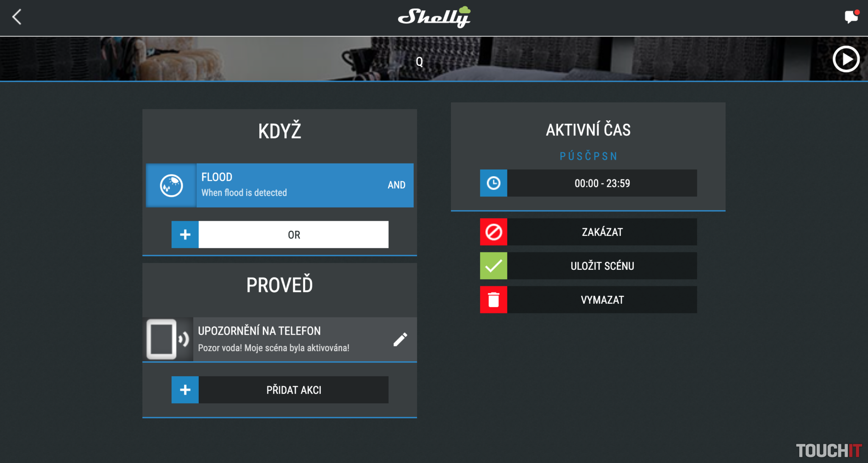Click the phone notification device icon

point(168,339)
